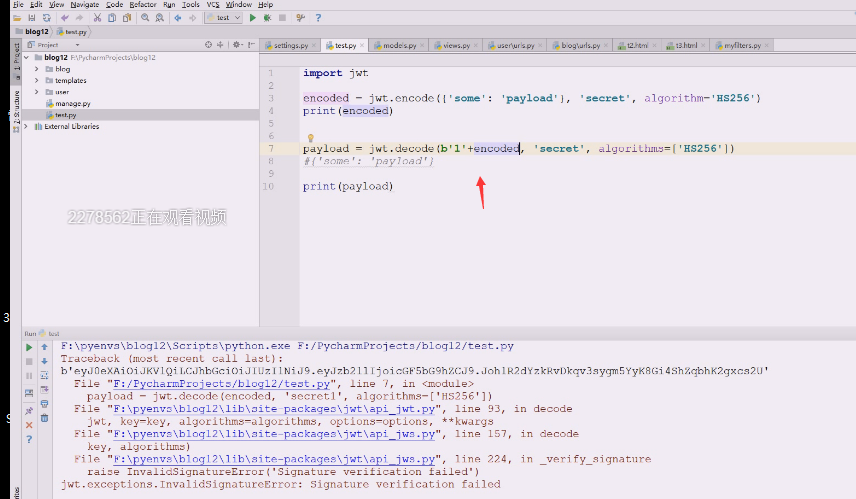The height and width of the screenshot is (499, 856).
Task: Toggle the Run panel Pin tab icon
Action: tap(29, 411)
